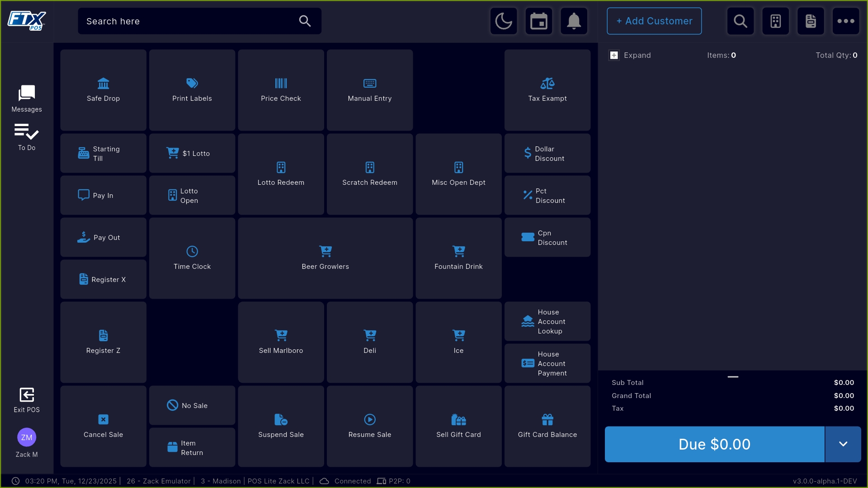
Task: Click Exit POS icon
Action: tap(27, 400)
